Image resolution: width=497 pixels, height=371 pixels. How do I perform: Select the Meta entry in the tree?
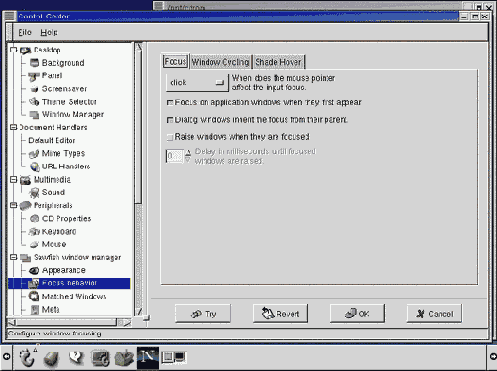coord(51,310)
